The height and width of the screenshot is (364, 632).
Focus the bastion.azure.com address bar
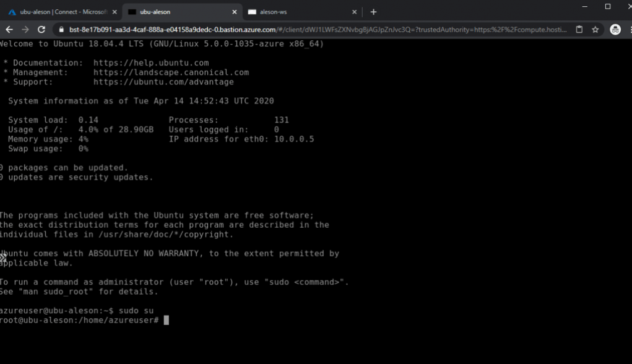click(318, 30)
